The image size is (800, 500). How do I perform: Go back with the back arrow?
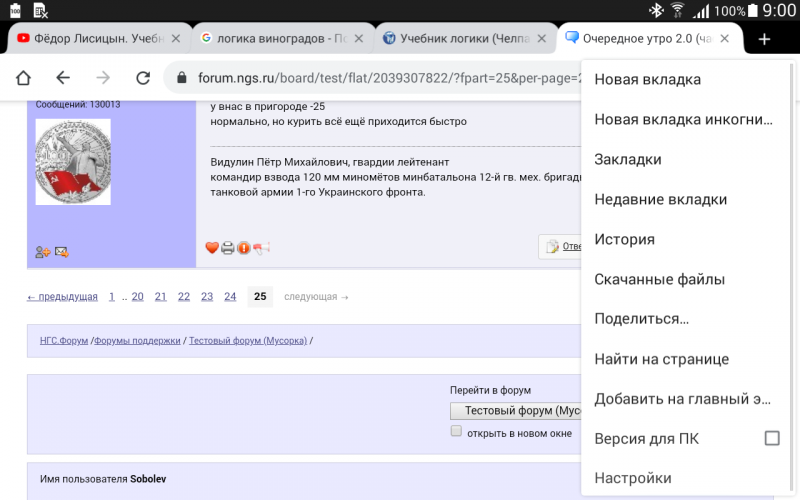63,78
